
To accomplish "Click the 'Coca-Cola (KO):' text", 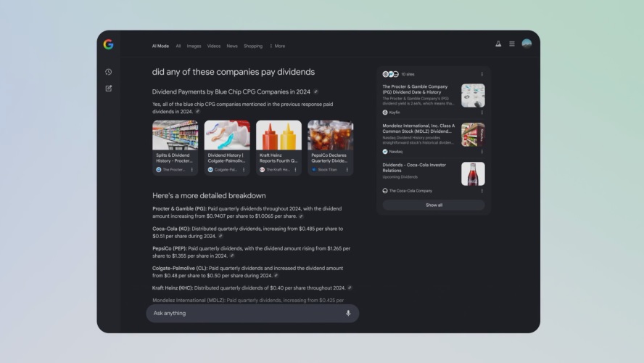I will click(x=171, y=229).
